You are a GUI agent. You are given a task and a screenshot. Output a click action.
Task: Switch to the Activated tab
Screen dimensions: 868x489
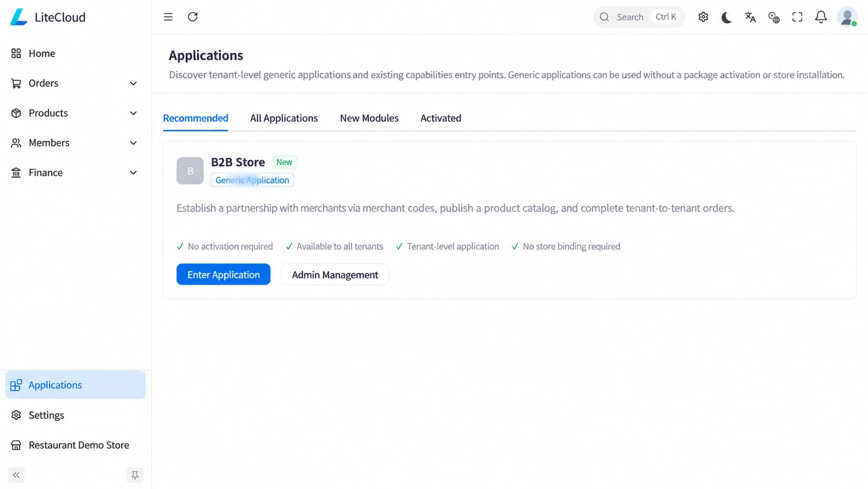click(441, 118)
